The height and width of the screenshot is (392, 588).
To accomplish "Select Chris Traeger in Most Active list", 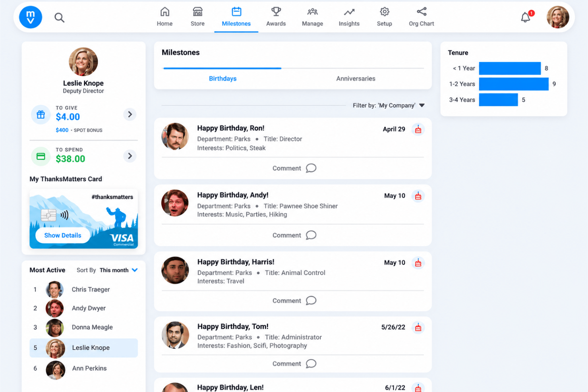I will coord(83,290).
